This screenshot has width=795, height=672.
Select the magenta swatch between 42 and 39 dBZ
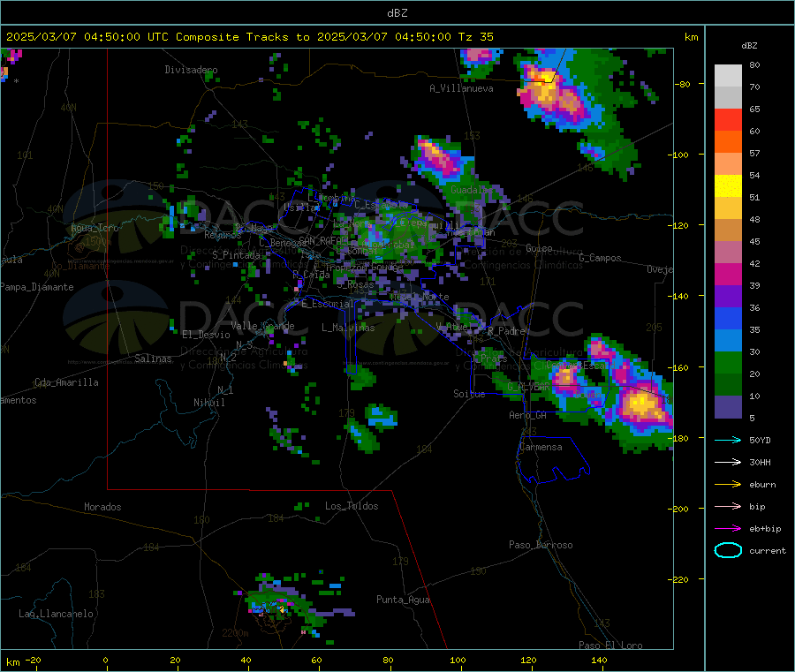click(728, 274)
